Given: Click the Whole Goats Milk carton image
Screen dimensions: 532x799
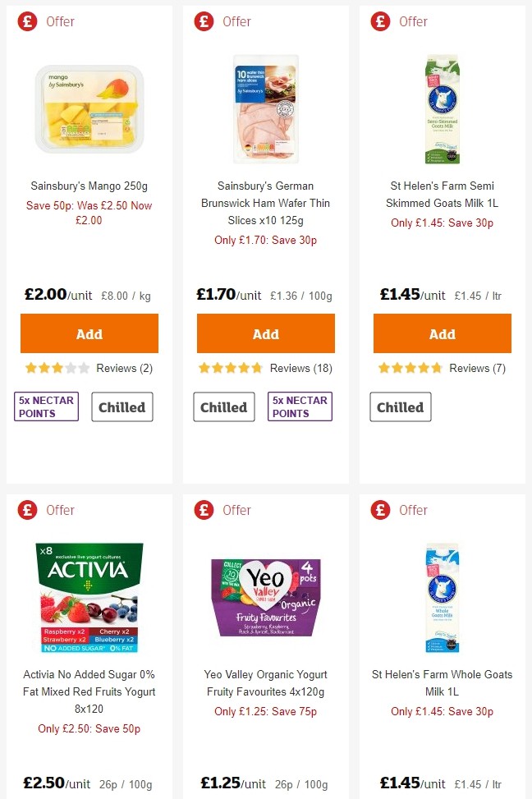Looking at the screenshot, I should [442, 597].
